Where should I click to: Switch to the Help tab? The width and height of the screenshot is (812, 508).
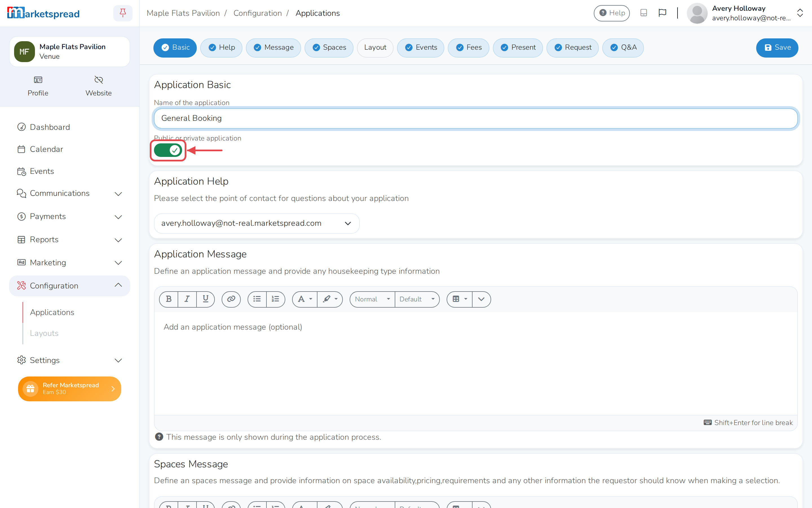(x=221, y=48)
